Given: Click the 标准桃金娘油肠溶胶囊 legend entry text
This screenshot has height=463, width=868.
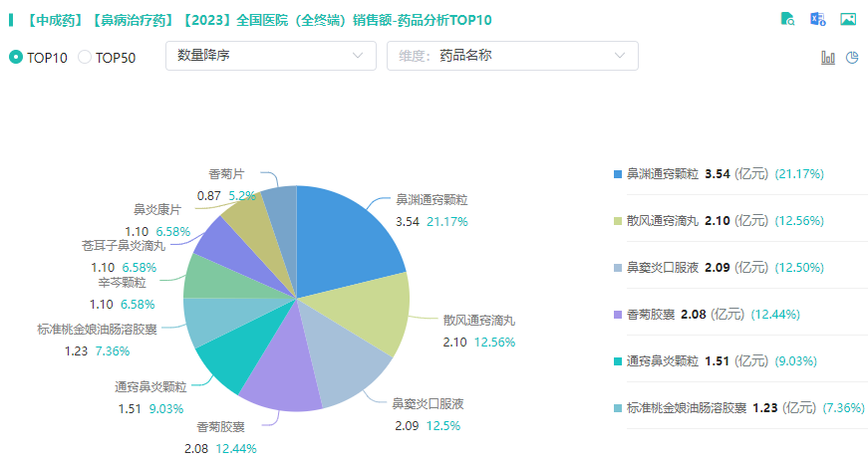Looking at the screenshot, I should click(686, 408).
